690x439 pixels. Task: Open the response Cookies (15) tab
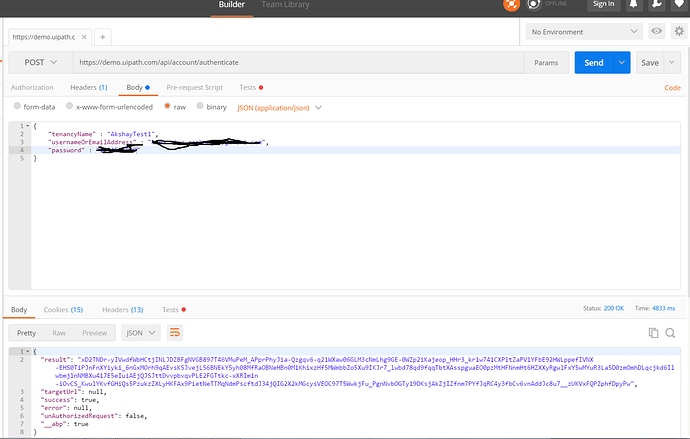(63, 310)
